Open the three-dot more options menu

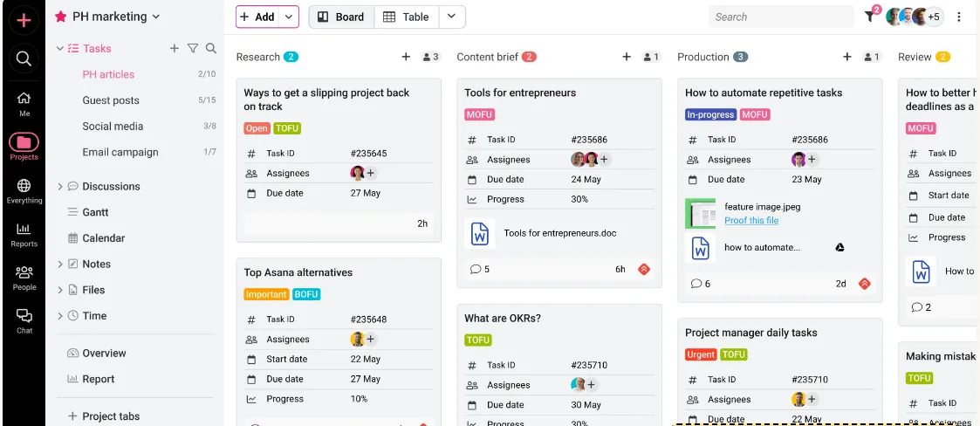(959, 17)
